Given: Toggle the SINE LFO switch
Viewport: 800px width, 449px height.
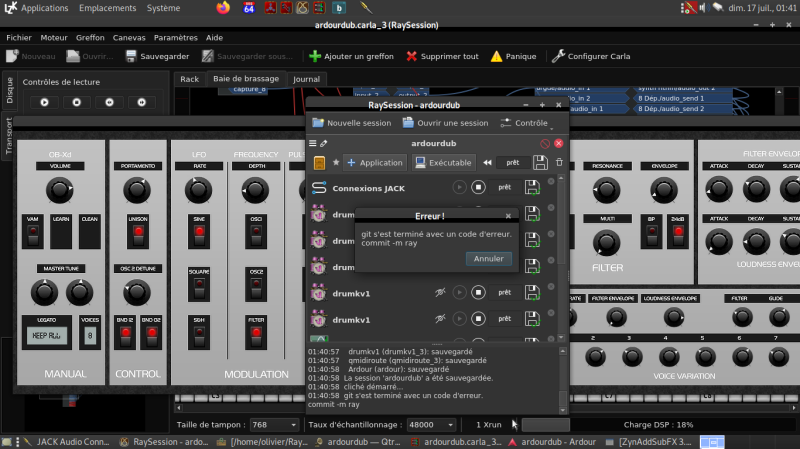Looking at the screenshot, I should 199,236.
